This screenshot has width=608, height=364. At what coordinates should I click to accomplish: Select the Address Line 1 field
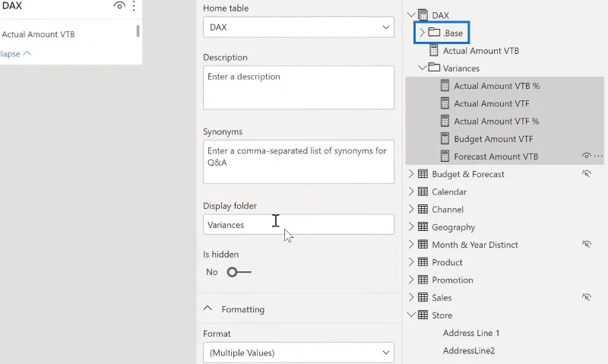click(471, 333)
